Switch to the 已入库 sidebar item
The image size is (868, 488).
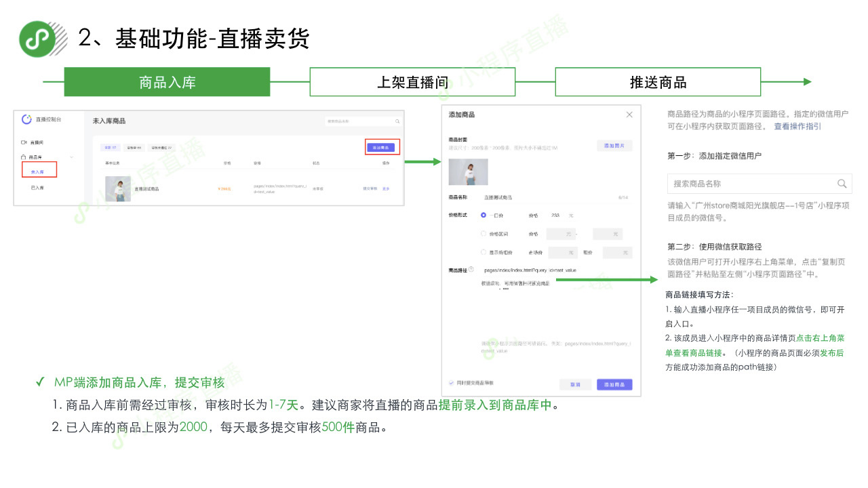pos(37,188)
